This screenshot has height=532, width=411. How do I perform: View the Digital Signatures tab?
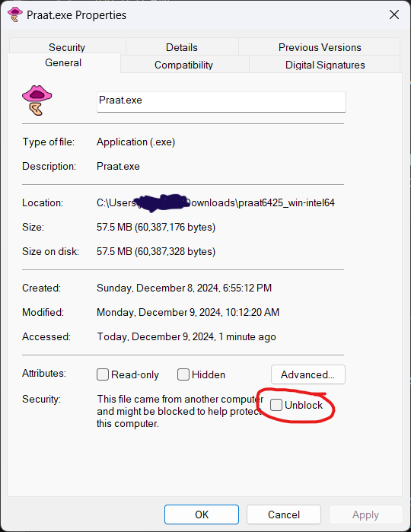(325, 64)
